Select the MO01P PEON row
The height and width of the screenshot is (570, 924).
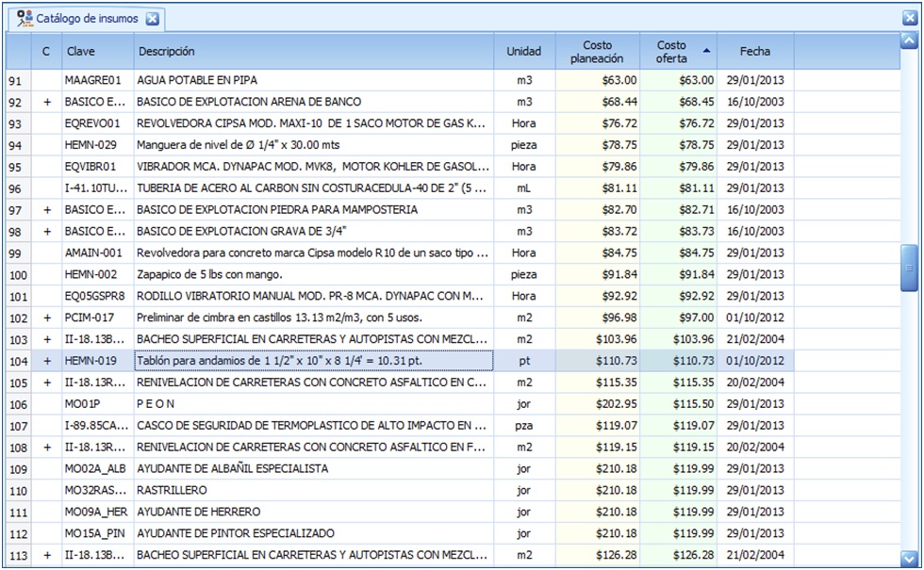[x=156, y=404]
